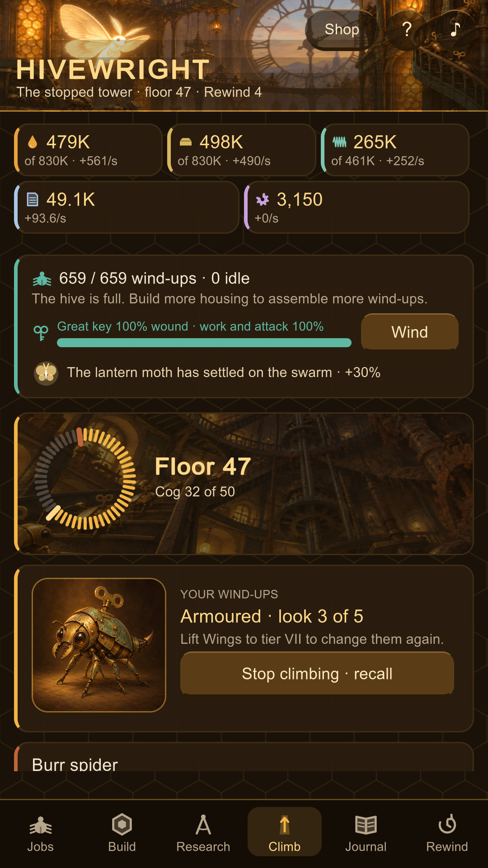
Task: Click the blueprint page resource icon
Action: click(33, 199)
